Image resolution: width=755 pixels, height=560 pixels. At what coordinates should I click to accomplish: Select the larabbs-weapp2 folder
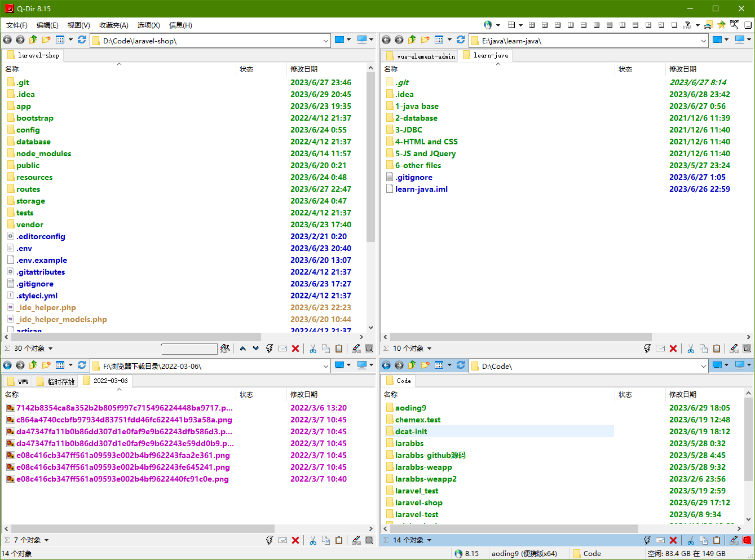[x=426, y=479]
